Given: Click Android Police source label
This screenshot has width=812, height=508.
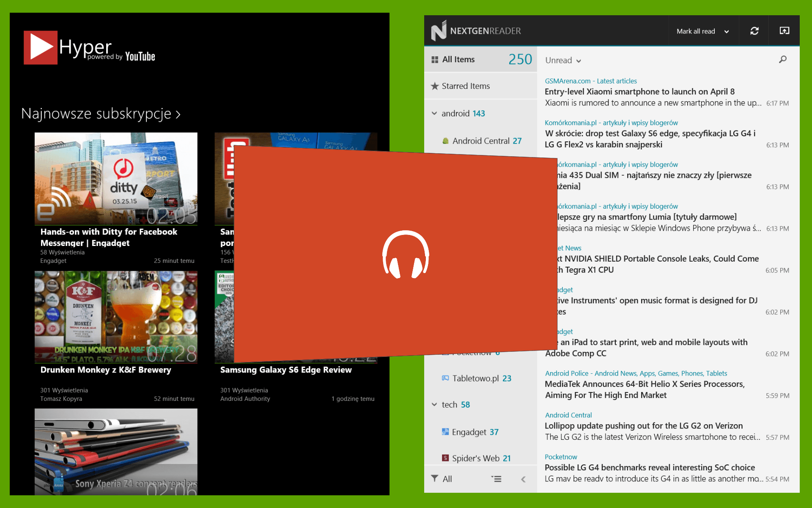Looking at the screenshot, I should click(636, 373).
